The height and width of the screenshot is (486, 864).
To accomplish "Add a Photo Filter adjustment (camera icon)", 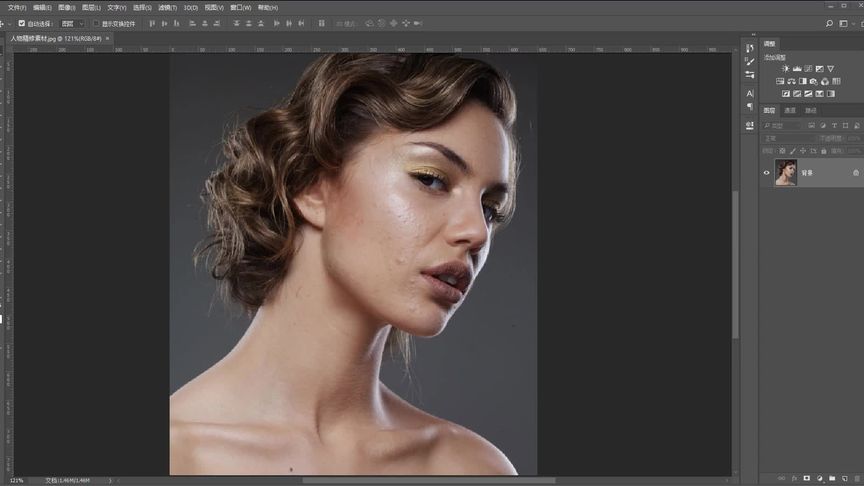I will [x=814, y=82].
